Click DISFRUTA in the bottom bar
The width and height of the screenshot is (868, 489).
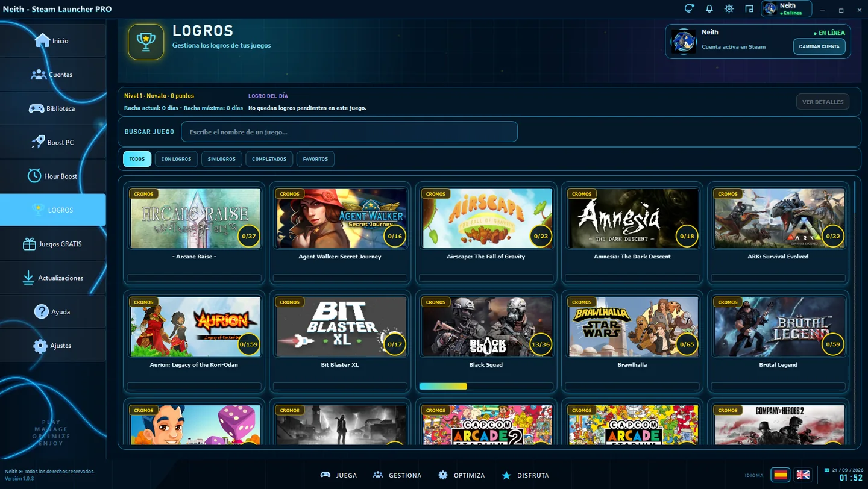click(x=525, y=475)
